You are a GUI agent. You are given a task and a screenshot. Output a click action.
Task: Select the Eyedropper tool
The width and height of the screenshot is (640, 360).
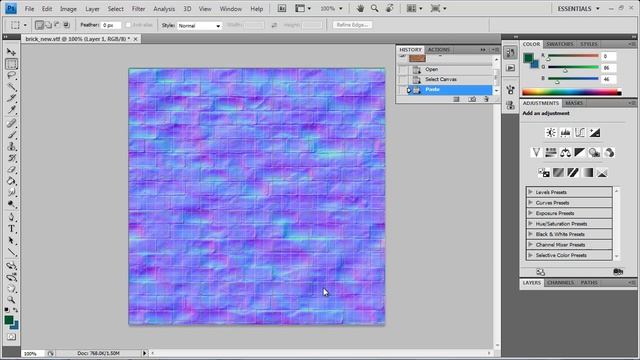[x=11, y=110]
